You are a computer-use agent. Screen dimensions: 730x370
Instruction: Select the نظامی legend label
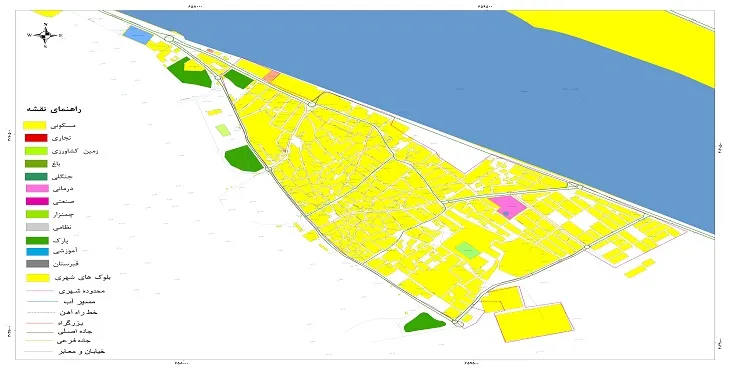[x=62, y=228]
